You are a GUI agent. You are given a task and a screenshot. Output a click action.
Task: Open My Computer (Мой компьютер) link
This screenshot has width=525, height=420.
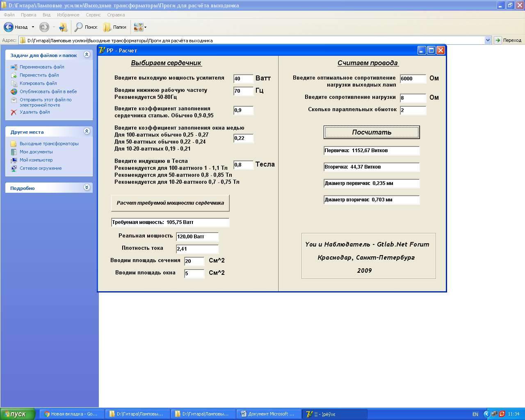coord(36,160)
